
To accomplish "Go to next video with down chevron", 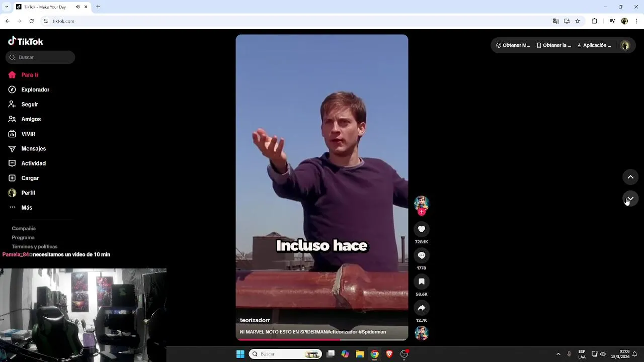I will coord(630,199).
